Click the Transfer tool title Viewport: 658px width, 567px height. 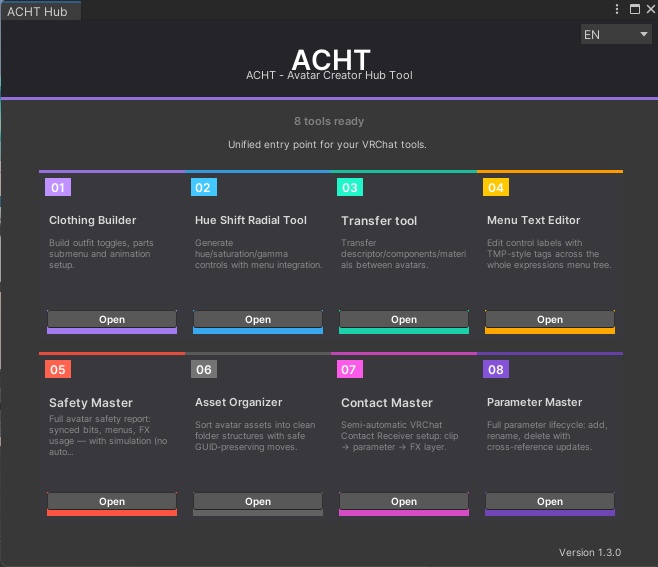379,221
